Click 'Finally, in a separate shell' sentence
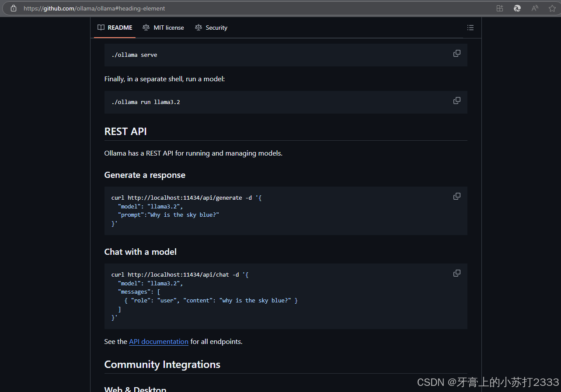Screen dimensions: 561x392 pyautogui.click(x=164, y=79)
